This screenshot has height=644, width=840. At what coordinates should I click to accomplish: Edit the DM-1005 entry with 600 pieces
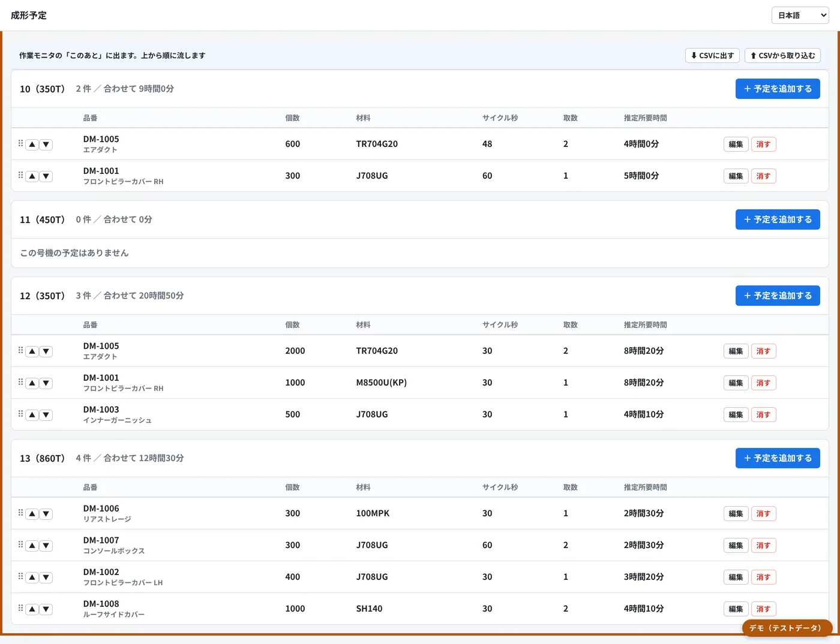tap(736, 145)
